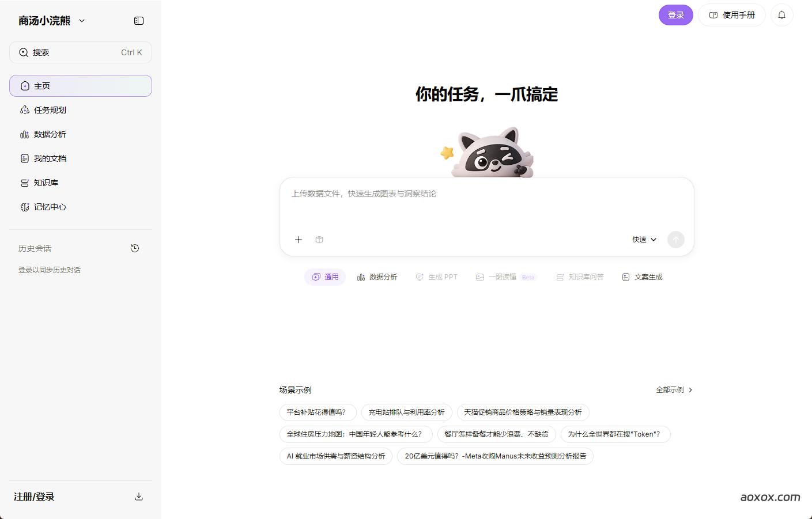Open the 使用手册 manual
This screenshot has height=519, width=812.
click(732, 15)
